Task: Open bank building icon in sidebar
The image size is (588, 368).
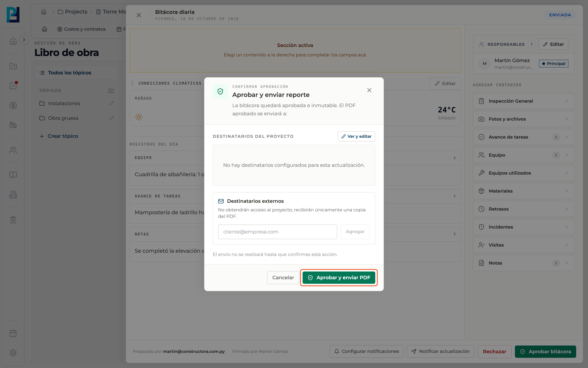Action: point(13,220)
